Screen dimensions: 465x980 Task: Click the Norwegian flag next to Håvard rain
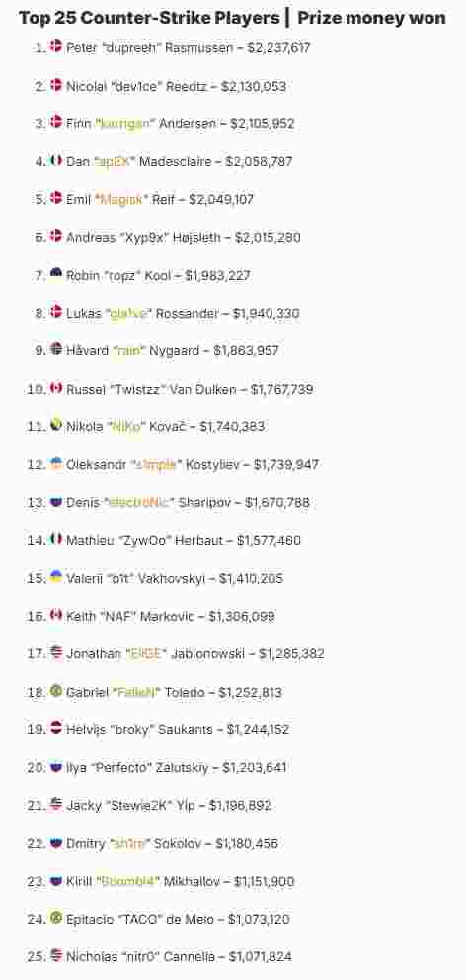(56, 350)
